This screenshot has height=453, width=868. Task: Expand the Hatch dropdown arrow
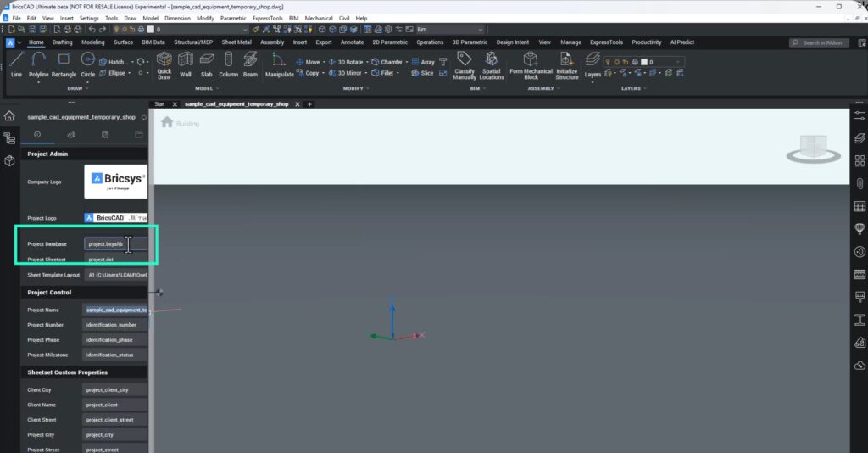[132, 62]
